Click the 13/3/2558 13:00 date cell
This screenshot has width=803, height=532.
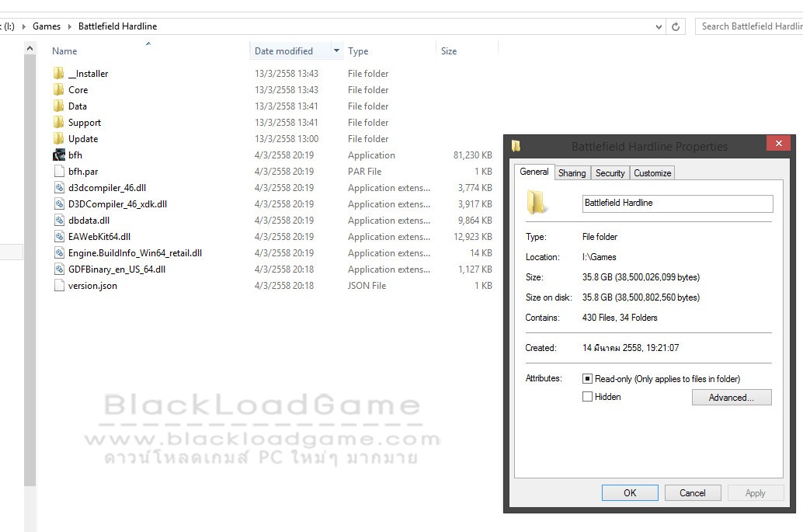click(287, 139)
